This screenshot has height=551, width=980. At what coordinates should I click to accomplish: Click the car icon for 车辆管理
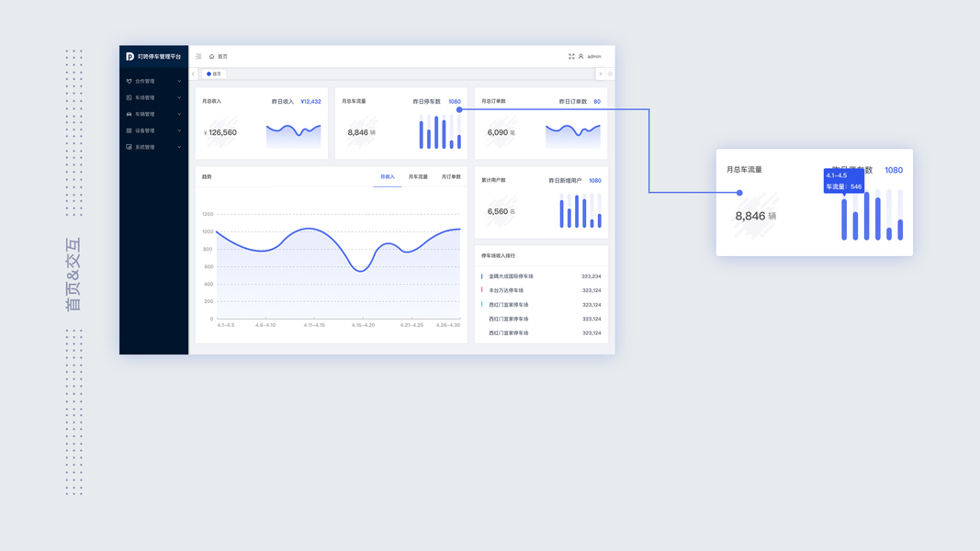point(129,114)
